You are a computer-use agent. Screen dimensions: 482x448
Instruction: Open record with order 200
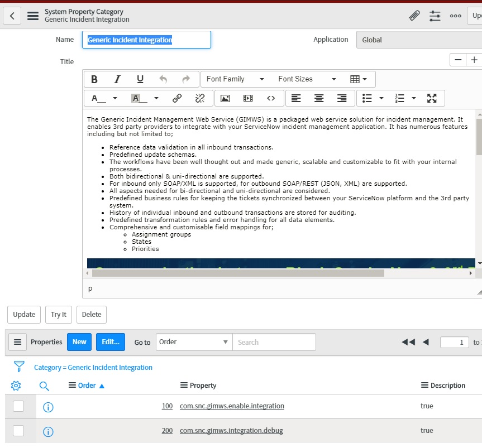[167, 431]
